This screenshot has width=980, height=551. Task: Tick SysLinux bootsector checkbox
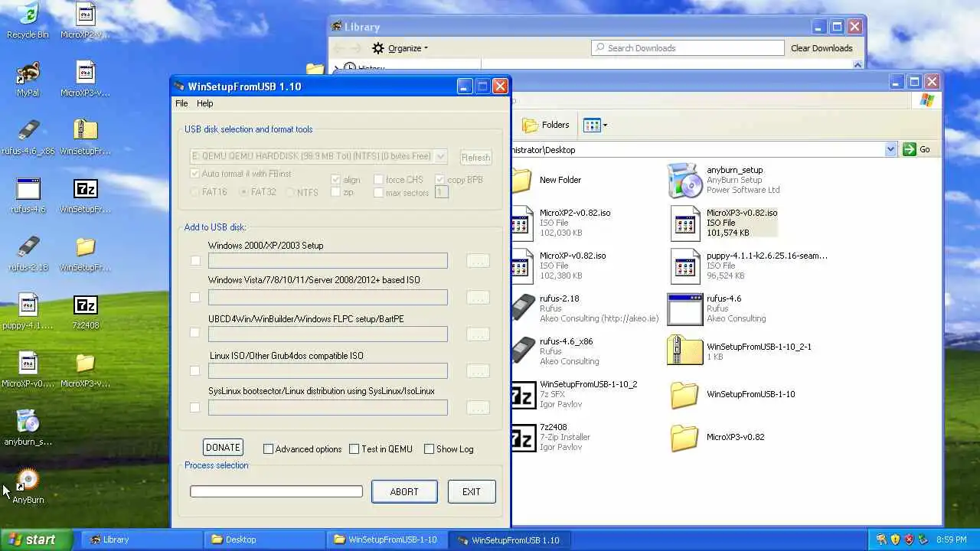click(x=195, y=407)
